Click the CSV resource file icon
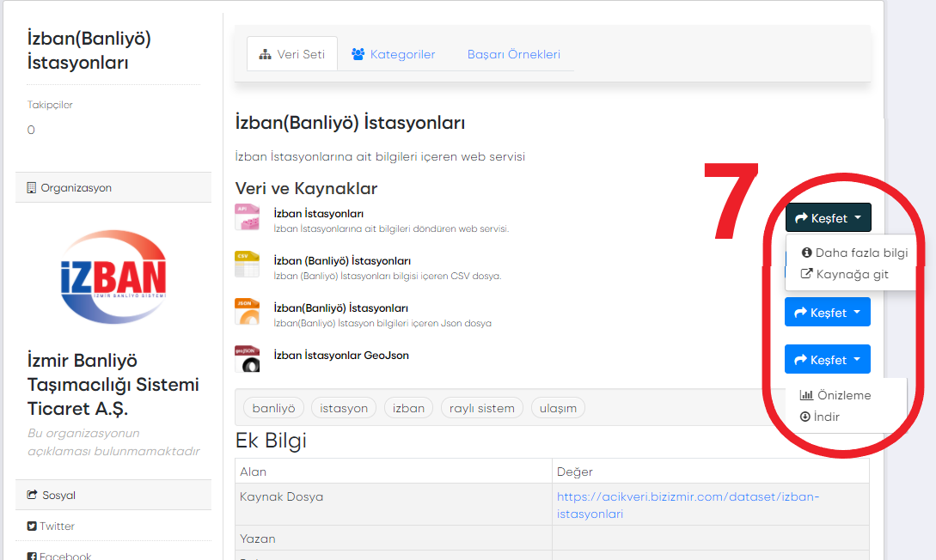Image resolution: width=936 pixels, height=560 pixels. [x=247, y=265]
